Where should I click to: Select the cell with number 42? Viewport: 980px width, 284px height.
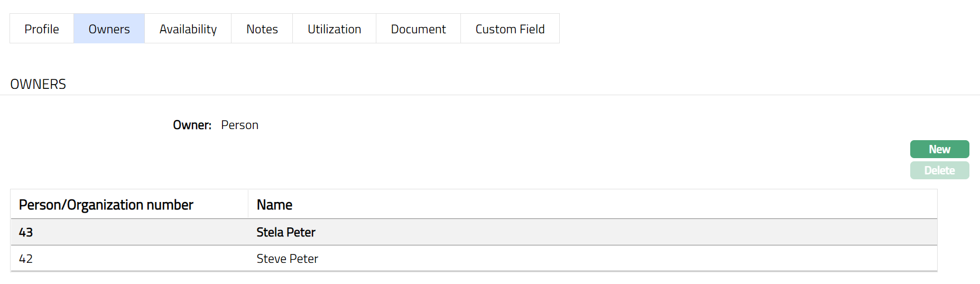26,259
